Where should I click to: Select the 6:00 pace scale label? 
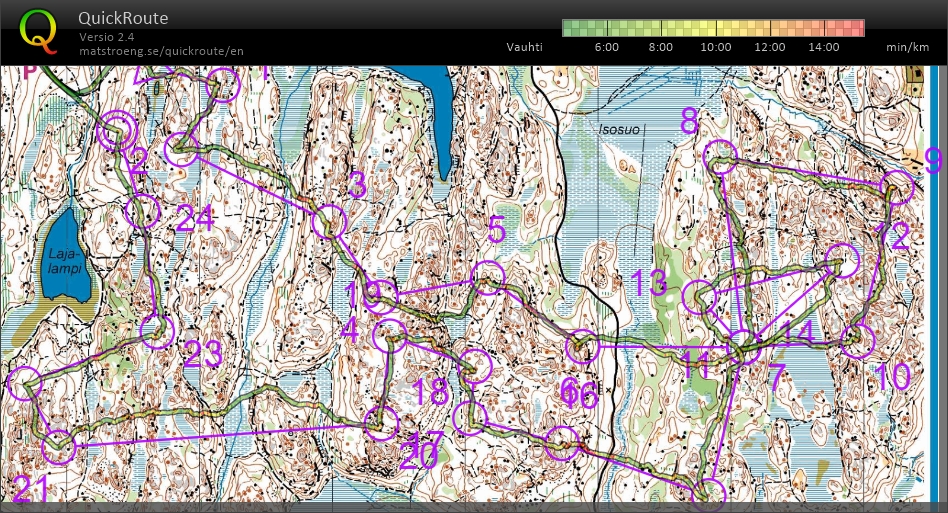[x=606, y=47]
